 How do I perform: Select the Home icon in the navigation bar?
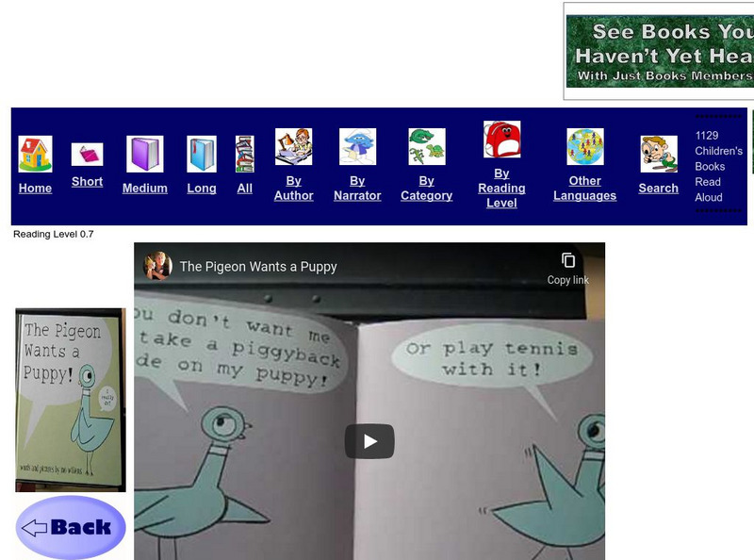pyautogui.click(x=35, y=151)
